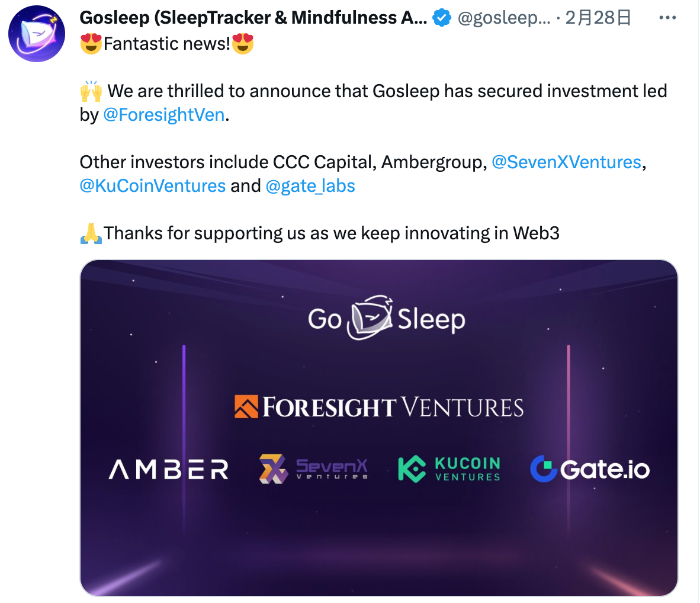Viewport: 700px width, 603px height.
Task: Open the more options ellipsis menu
Action: (667, 18)
